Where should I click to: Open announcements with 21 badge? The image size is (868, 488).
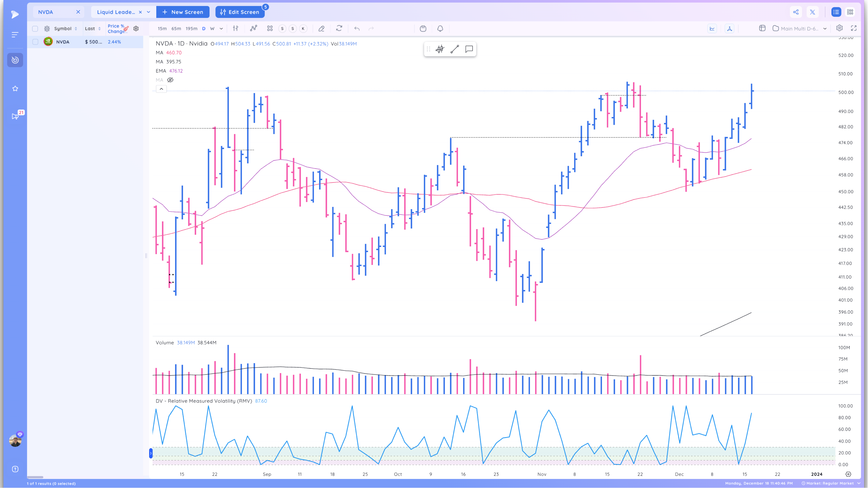(16, 116)
